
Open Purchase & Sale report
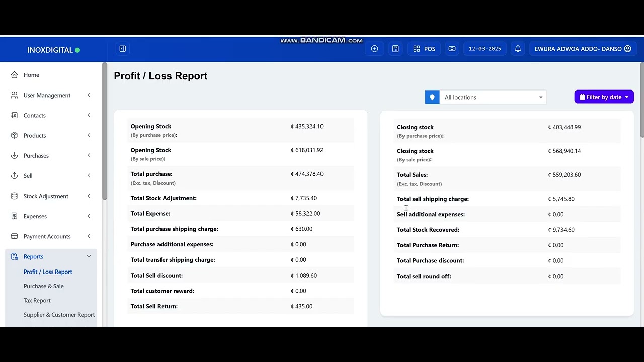coord(43,286)
